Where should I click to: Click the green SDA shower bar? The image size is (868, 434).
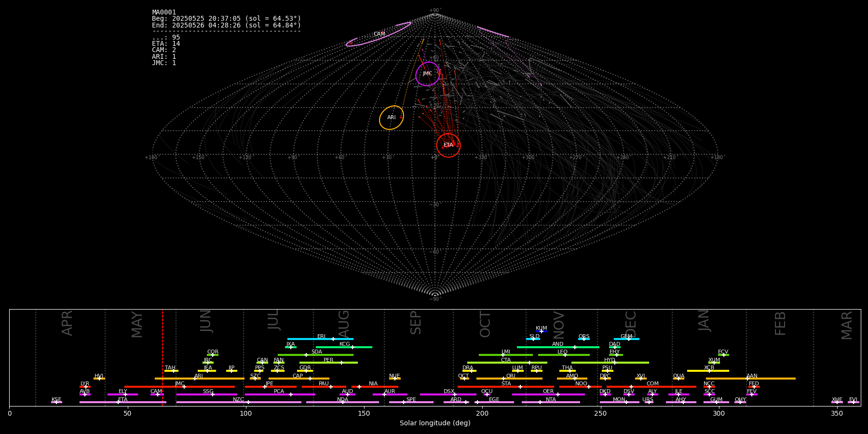[x=315, y=354]
